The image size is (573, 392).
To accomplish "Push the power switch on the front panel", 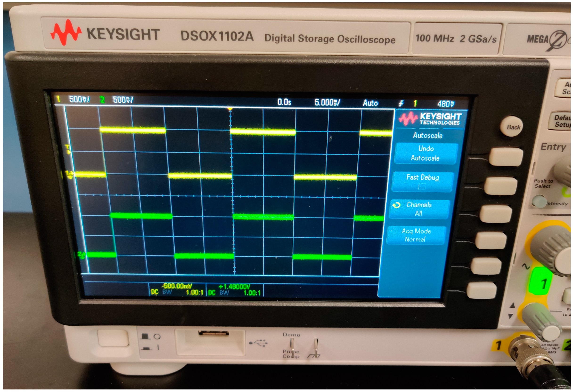I will click(x=113, y=338).
